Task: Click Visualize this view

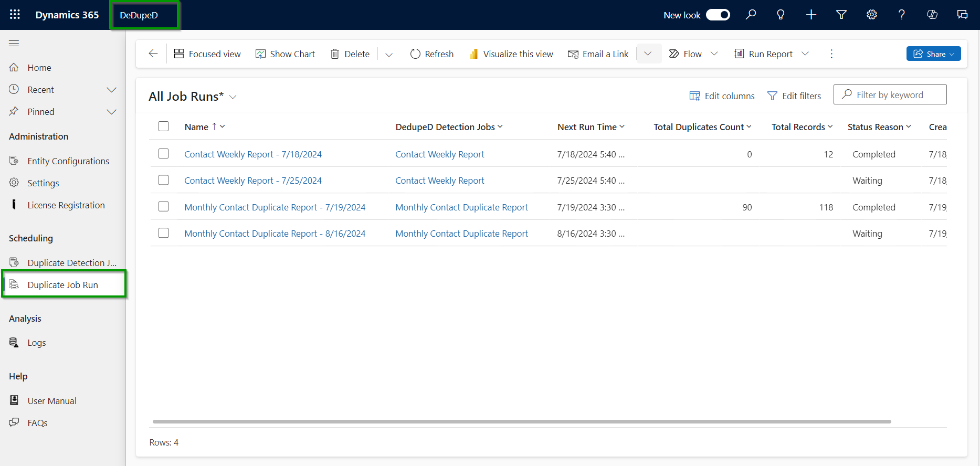Action: click(x=511, y=54)
